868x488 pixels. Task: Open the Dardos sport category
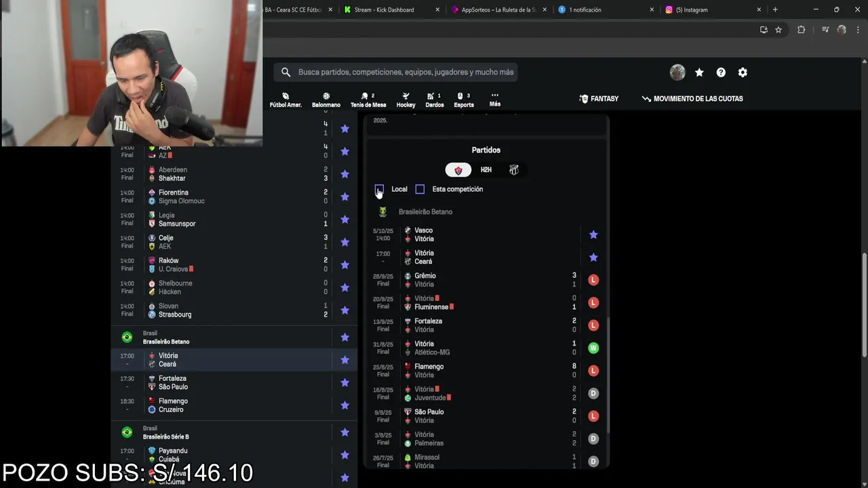point(435,100)
